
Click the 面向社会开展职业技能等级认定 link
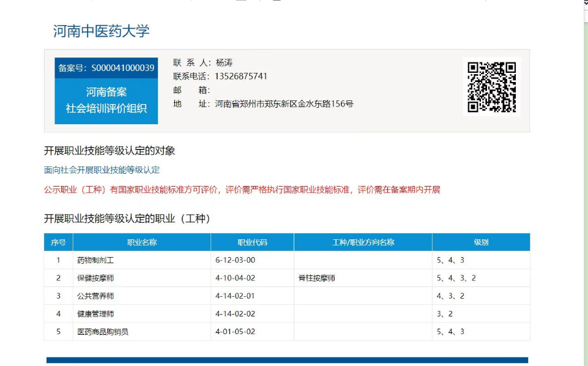pyautogui.click(x=102, y=170)
